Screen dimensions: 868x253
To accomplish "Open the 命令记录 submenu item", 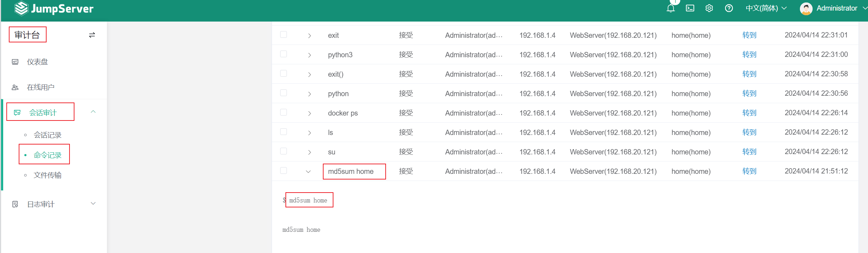I will (48, 155).
